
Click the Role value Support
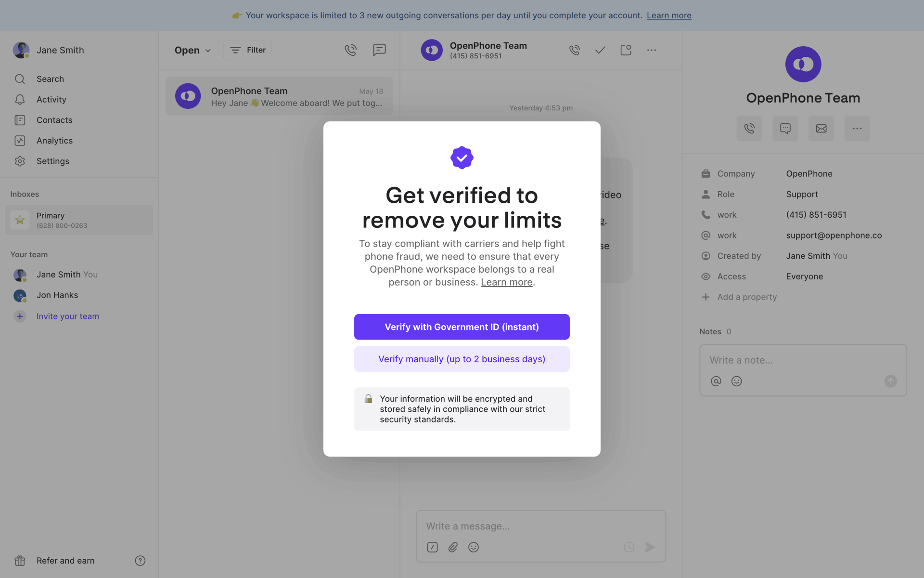point(802,194)
